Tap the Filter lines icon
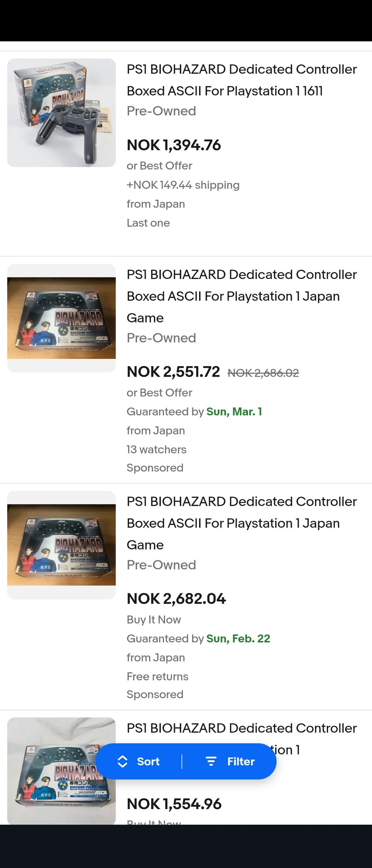372x868 pixels. 211,761
